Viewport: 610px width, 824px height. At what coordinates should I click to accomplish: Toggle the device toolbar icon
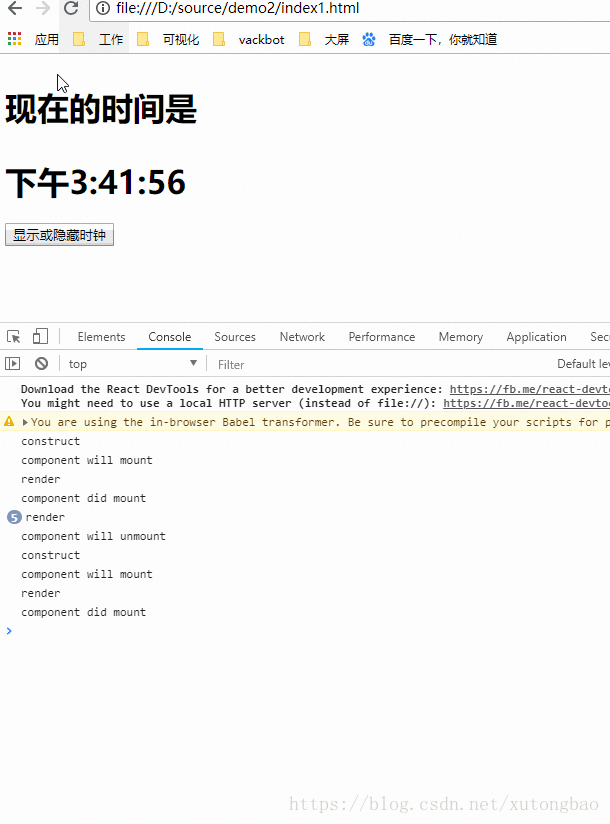coord(40,336)
